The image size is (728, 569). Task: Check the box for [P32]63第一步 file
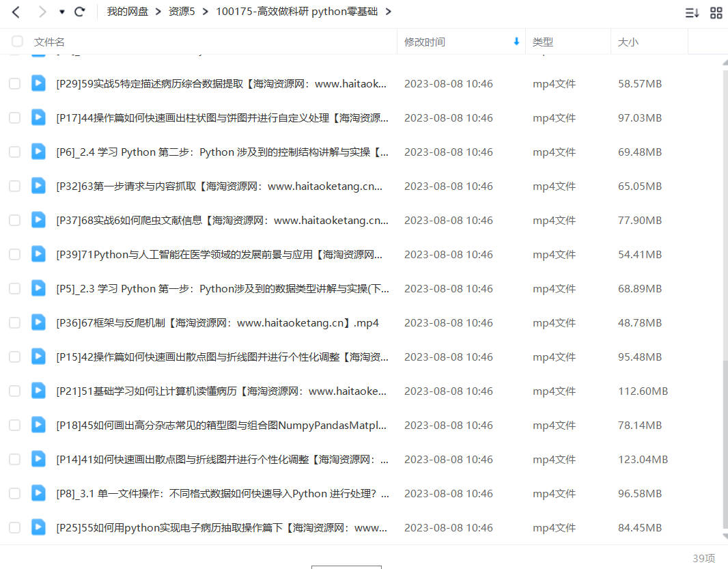[x=15, y=186]
